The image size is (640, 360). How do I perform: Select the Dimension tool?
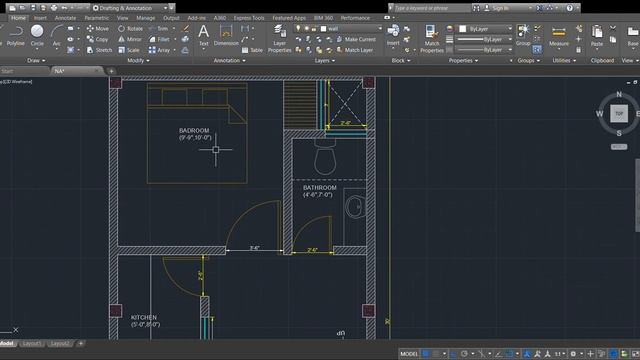pyautogui.click(x=226, y=35)
